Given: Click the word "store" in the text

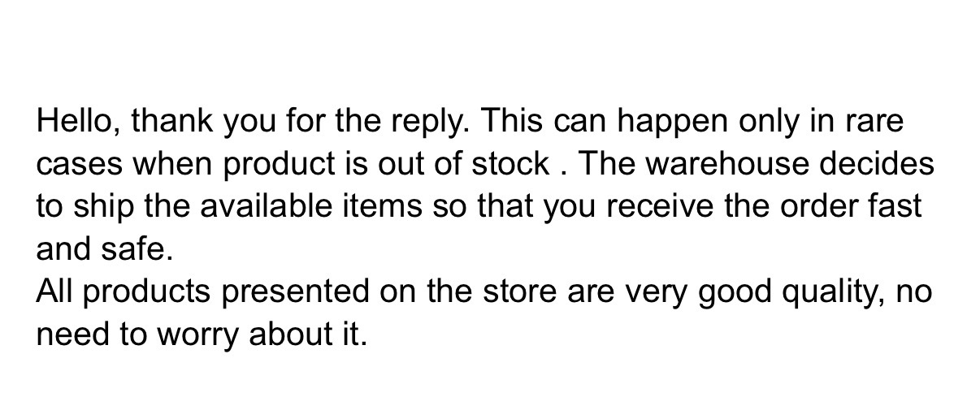Looking at the screenshot, I should 517,291.
